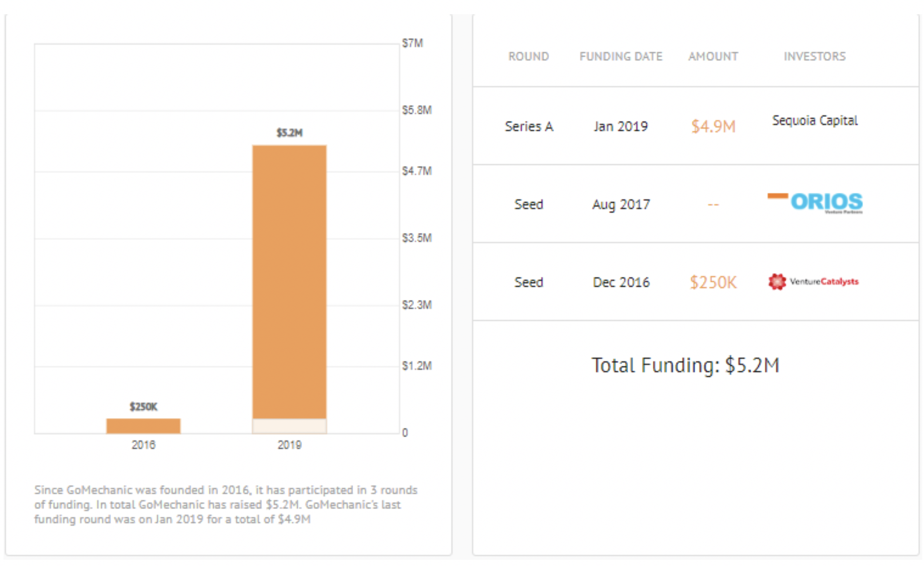The width and height of the screenshot is (924, 566).
Task: Click the Aug 2017 funding date
Action: pos(621,204)
